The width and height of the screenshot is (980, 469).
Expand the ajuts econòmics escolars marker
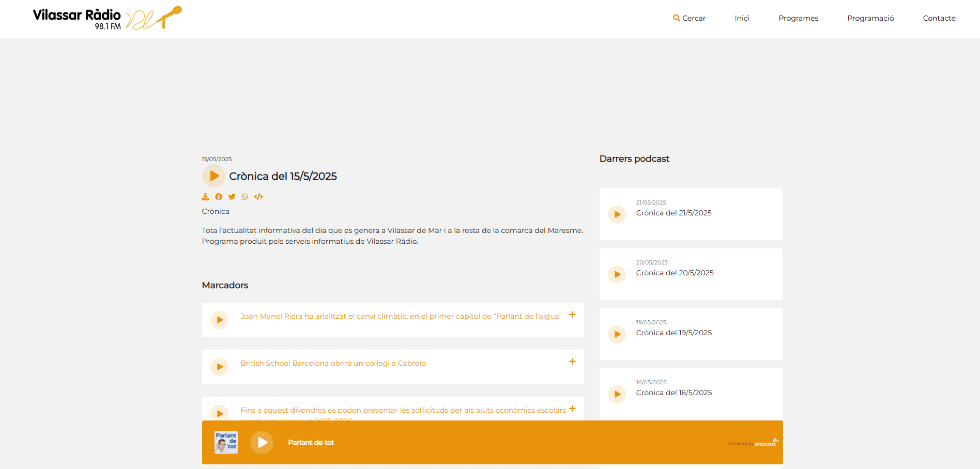[572, 409]
